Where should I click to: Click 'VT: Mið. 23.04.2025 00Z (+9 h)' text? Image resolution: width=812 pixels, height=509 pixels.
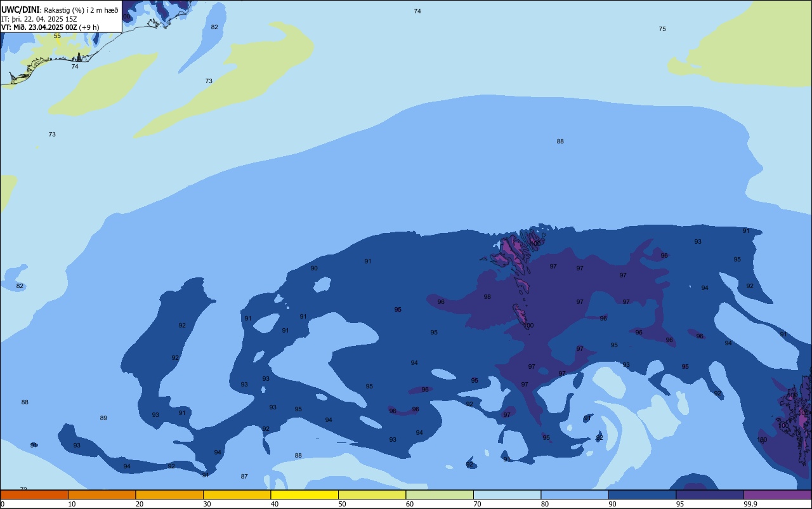[x=50, y=27]
